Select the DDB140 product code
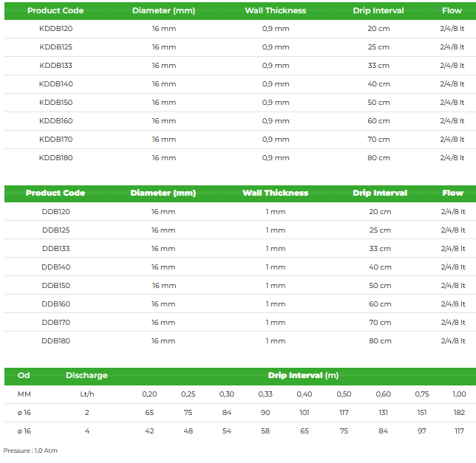476x463 pixels. [x=55, y=267]
